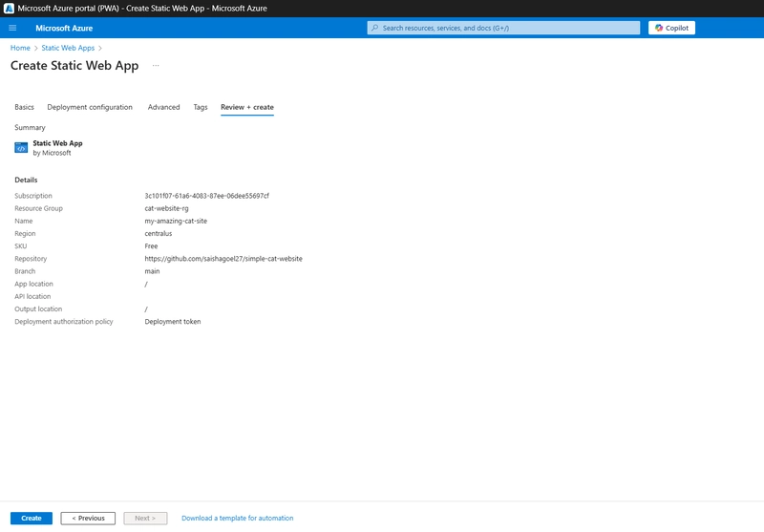The width and height of the screenshot is (764, 532).
Task: Click the by Microsoft publisher text
Action: (52, 153)
